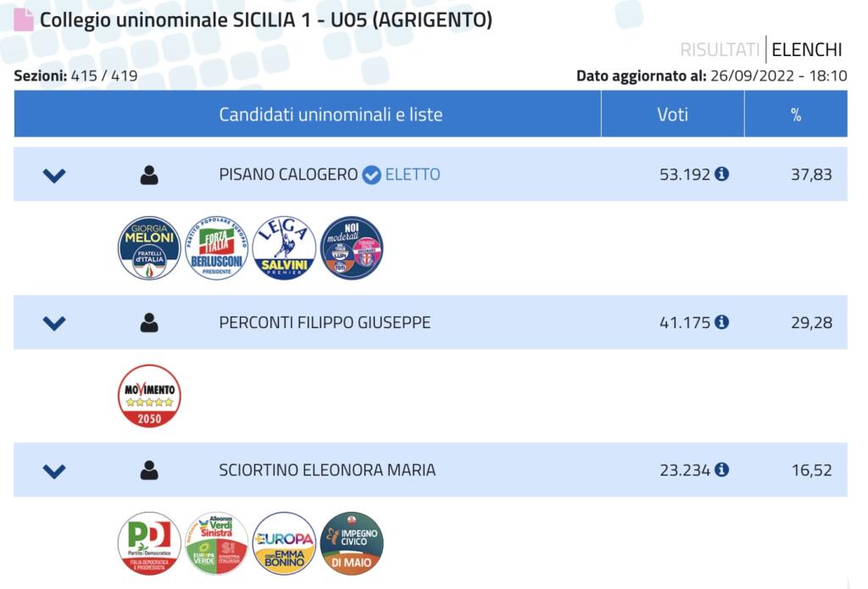Click the Fratelli d'Italia Meloni party logo
This screenshot has width=868, height=589.
point(149,248)
